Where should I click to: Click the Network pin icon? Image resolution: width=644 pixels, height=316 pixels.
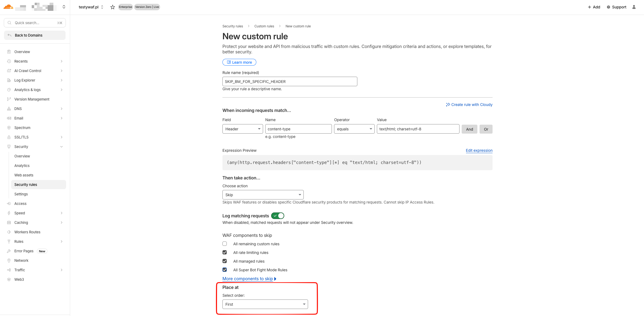tap(9, 260)
